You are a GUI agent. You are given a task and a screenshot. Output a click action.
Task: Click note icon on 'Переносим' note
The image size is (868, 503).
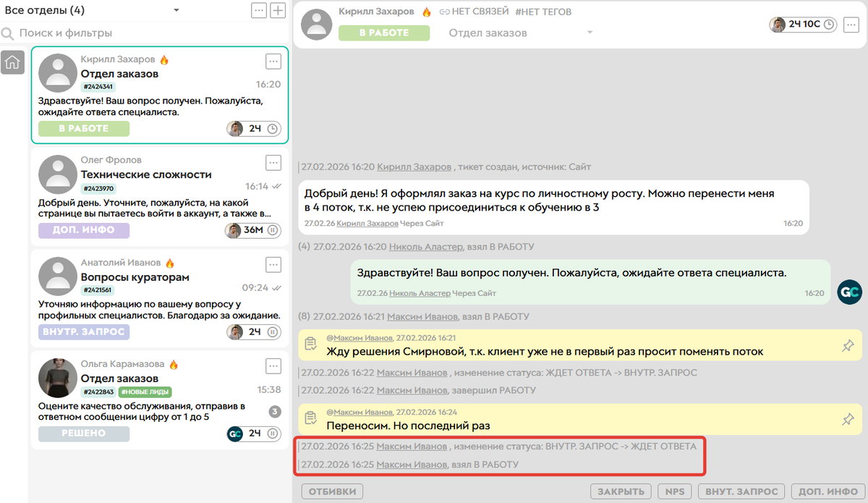(x=311, y=418)
